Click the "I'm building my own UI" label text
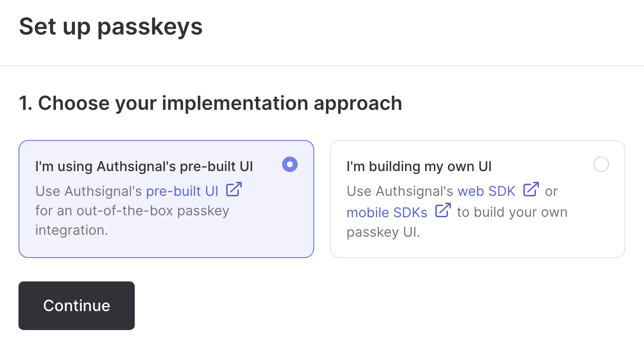Screen dimensions: 644x348 click(419, 166)
